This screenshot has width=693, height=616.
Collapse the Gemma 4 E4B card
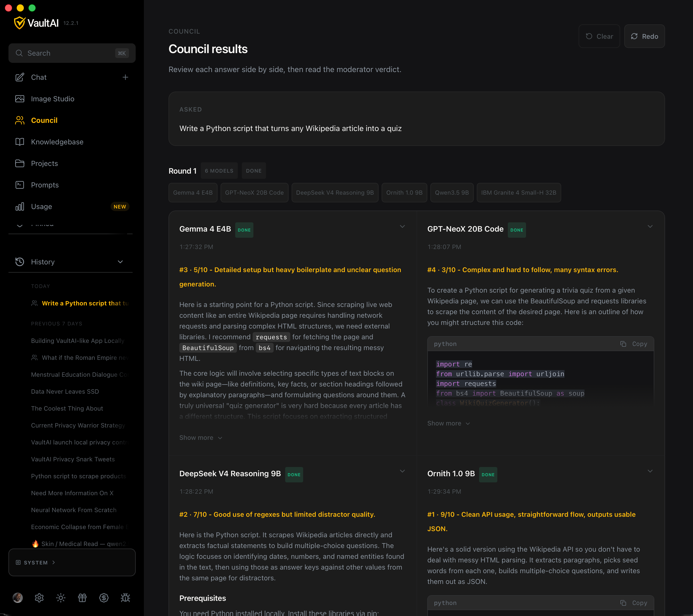coord(402,226)
